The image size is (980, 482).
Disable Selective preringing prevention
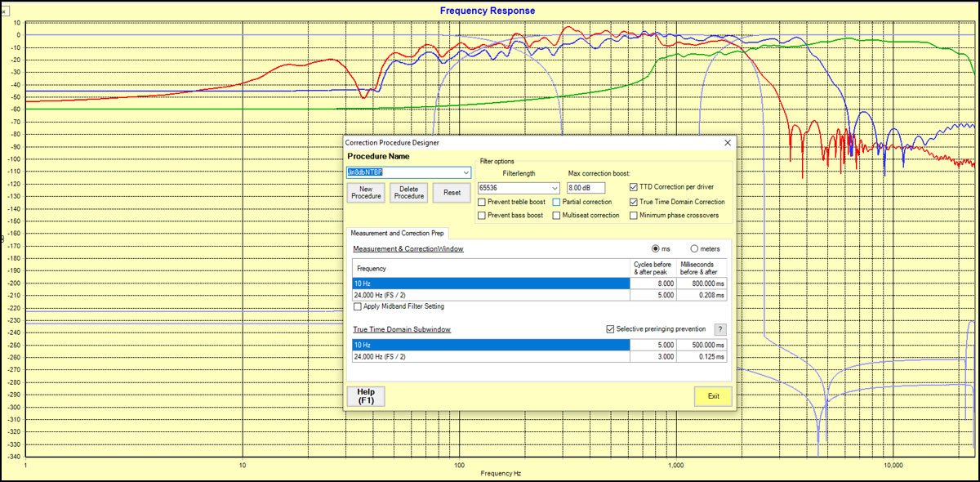pyautogui.click(x=610, y=329)
